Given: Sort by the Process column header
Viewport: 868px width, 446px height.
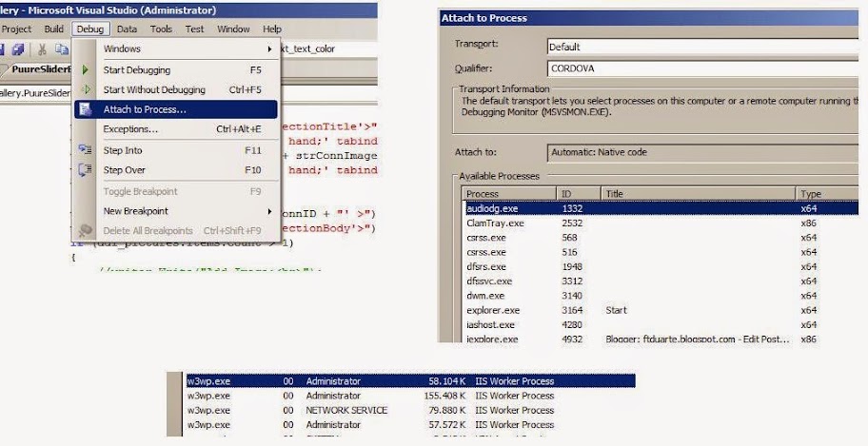Looking at the screenshot, I should click(x=509, y=194).
